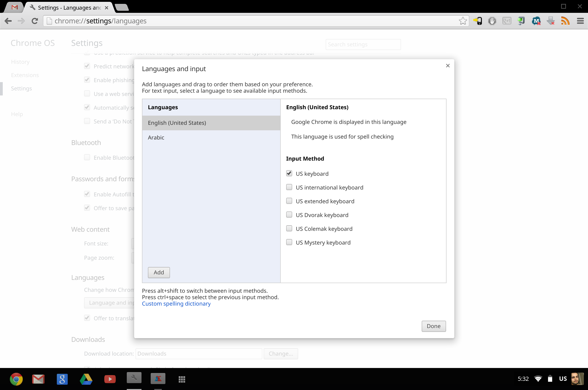Click the US input method indicator

[x=563, y=379]
